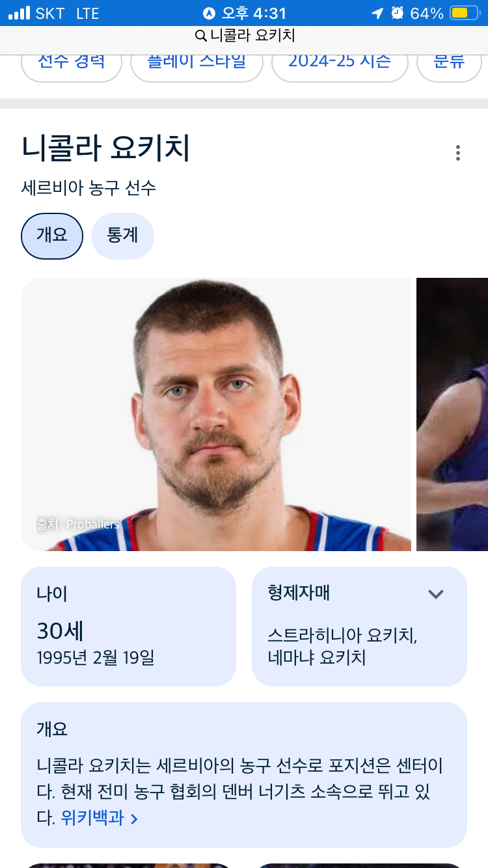Tap the 나이 age info card
The width and height of the screenshot is (488, 868).
[128, 627]
